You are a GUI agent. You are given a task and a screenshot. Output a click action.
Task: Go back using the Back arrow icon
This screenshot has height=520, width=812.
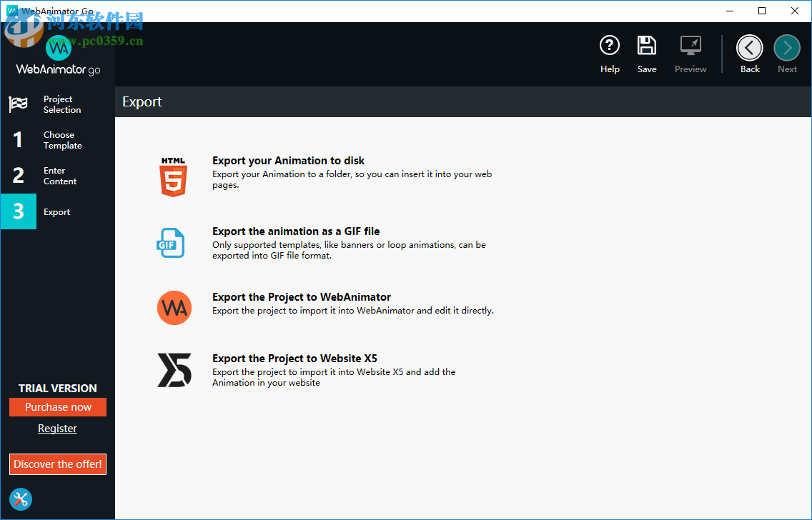(750, 48)
